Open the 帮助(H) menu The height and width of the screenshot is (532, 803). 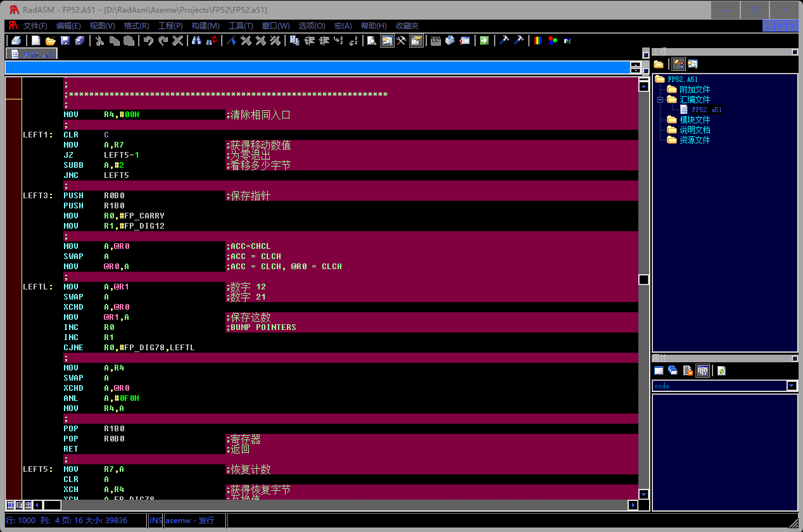[x=374, y=26]
